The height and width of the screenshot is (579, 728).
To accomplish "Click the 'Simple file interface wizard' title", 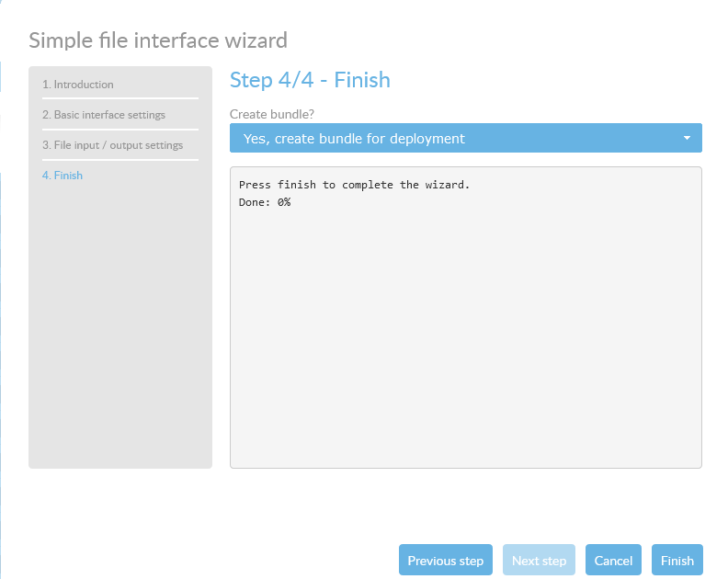I will point(158,40).
